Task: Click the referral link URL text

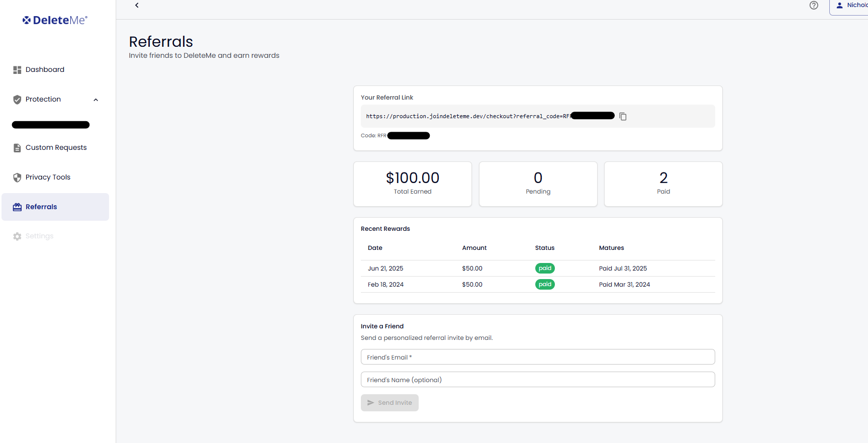Action: [468, 116]
